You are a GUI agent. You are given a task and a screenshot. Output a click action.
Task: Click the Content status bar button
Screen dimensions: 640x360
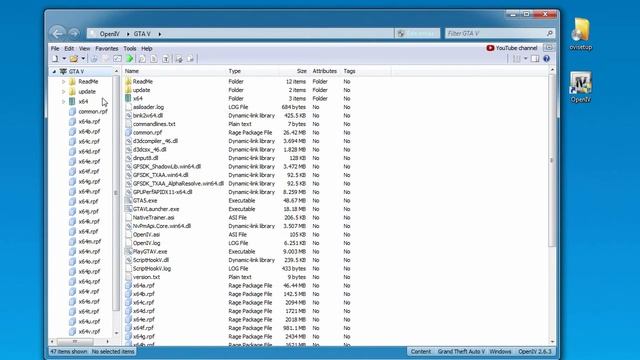[x=420, y=351]
